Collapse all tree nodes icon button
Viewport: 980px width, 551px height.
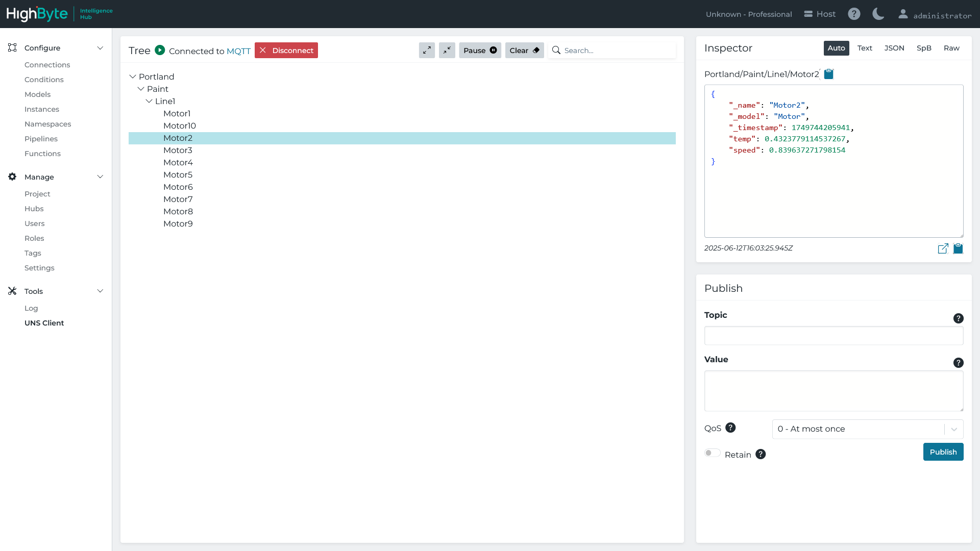(447, 50)
